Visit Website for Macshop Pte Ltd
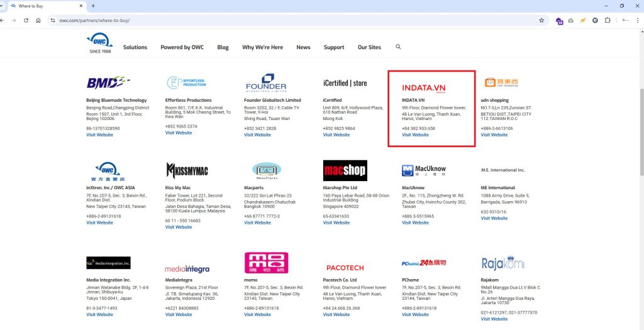The height and width of the screenshot is (330, 644). (x=336, y=223)
